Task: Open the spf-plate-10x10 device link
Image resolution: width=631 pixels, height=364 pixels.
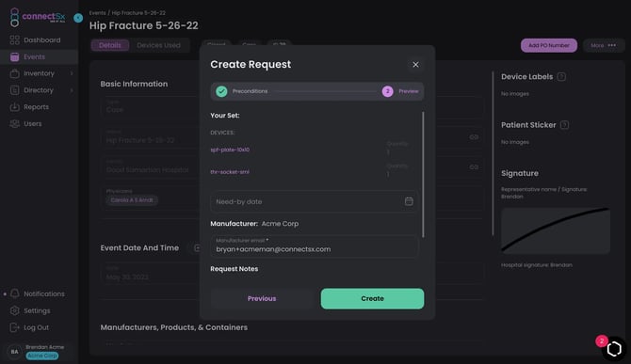Action: (x=230, y=150)
